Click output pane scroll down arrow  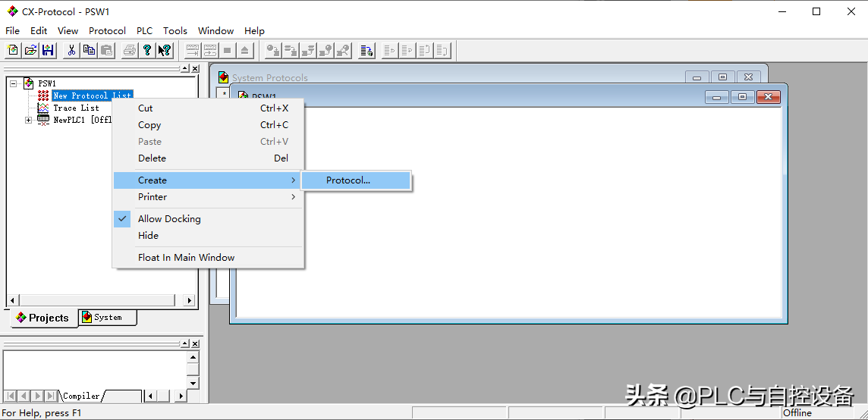pyautogui.click(x=193, y=382)
